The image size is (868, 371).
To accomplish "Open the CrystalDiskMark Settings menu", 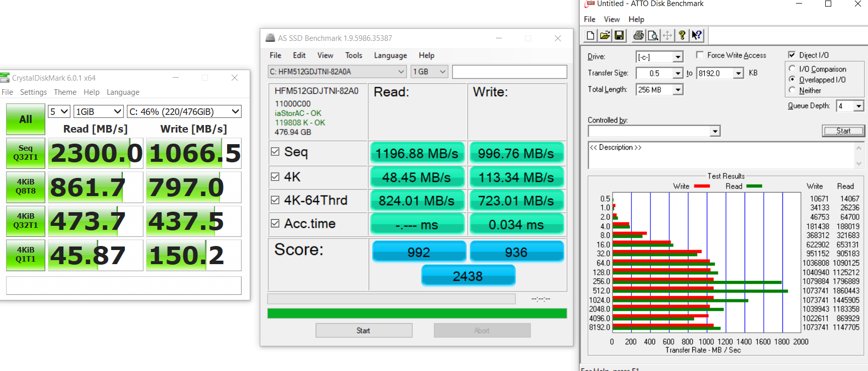I will pyautogui.click(x=33, y=92).
